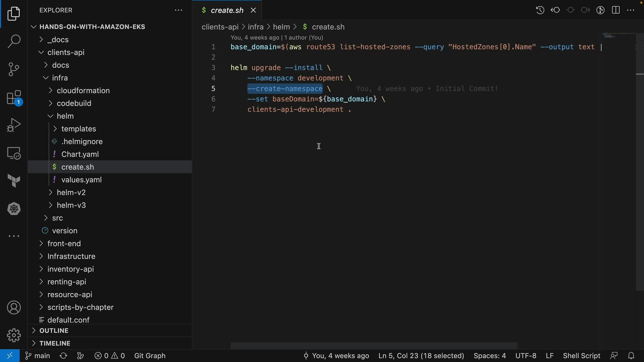Open the Explorer more actions menu
The height and width of the screenshot is (362, 644).
[178, 10]
